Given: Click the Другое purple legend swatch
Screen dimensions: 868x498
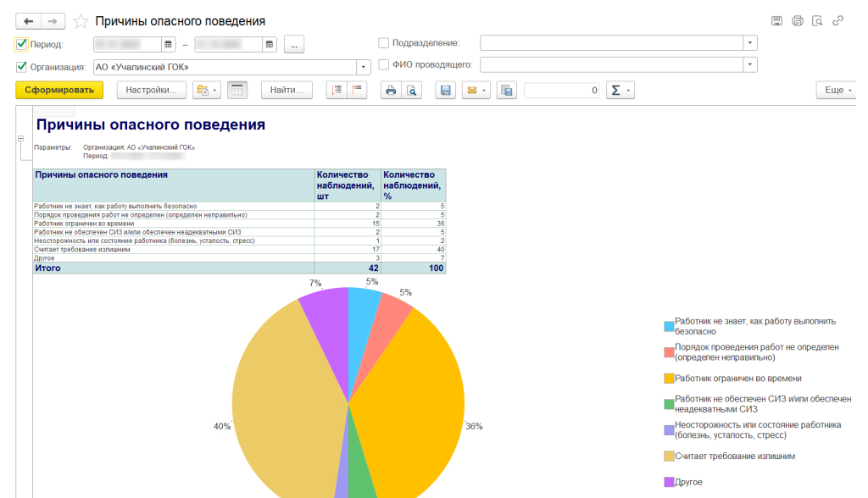Looking at the screenshot, I should tap(669, 482).
